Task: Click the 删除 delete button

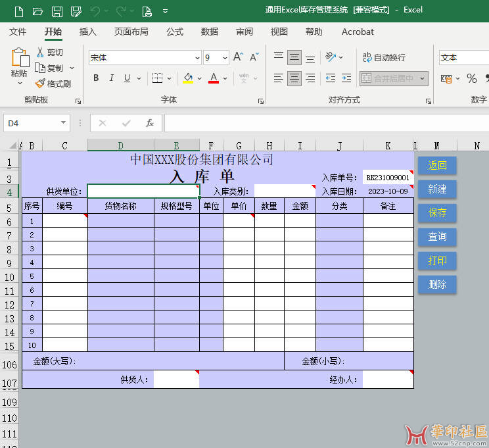Action: click(x=437, y=284)
